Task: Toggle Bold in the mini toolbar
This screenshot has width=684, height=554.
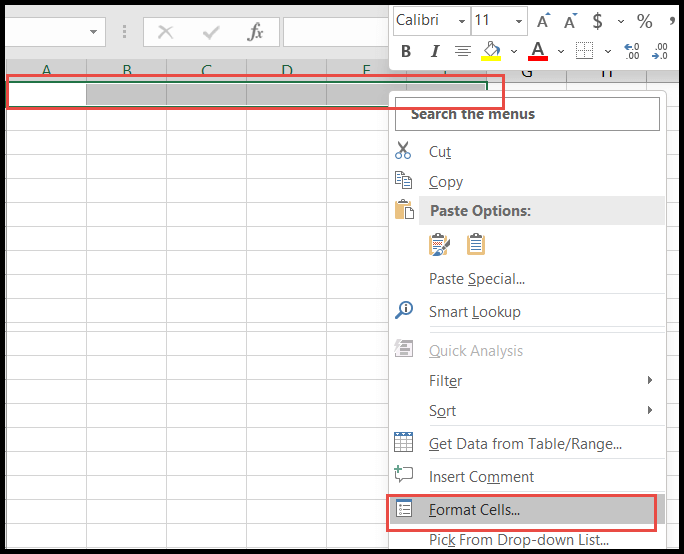Action: click(x=406, y=51)
